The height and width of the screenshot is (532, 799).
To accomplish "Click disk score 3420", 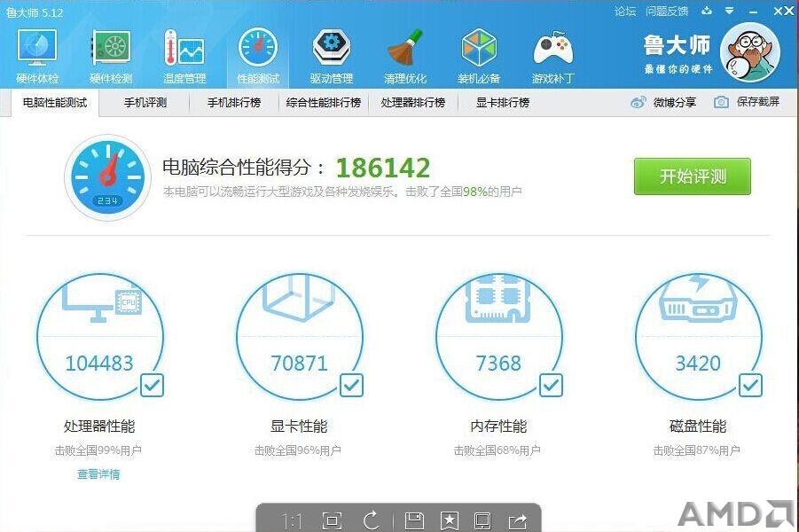I will pyautogui.click(x=698, y=364).
